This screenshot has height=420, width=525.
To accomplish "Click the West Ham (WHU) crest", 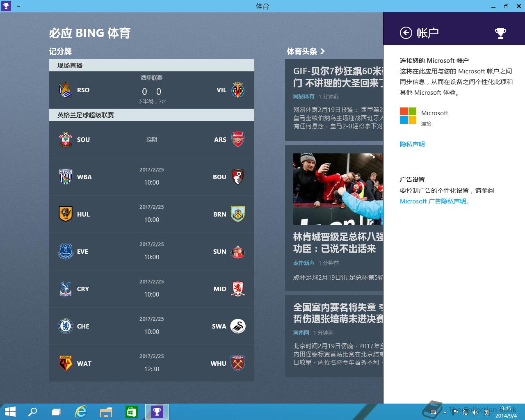I will click(x=238, y=363).
